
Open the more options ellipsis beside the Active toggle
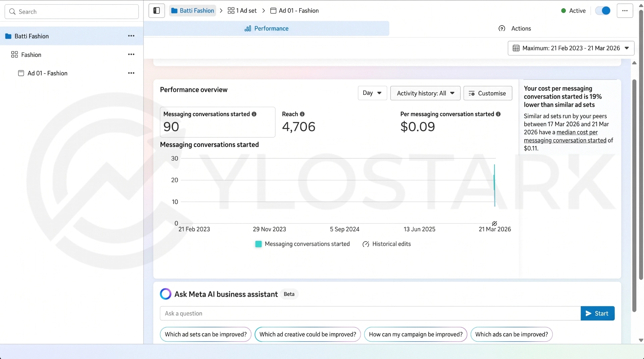(625, 11)
